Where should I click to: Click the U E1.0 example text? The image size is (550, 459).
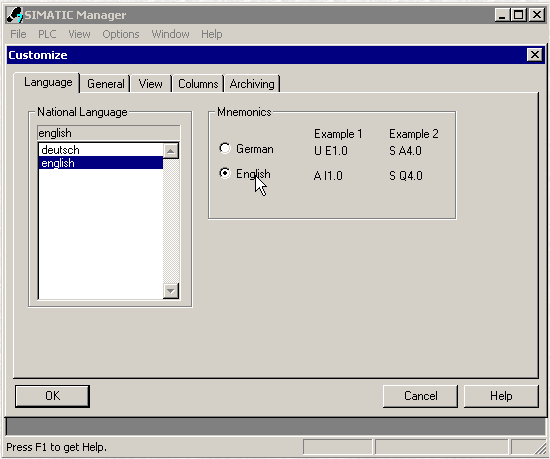(x=331, y=151)
